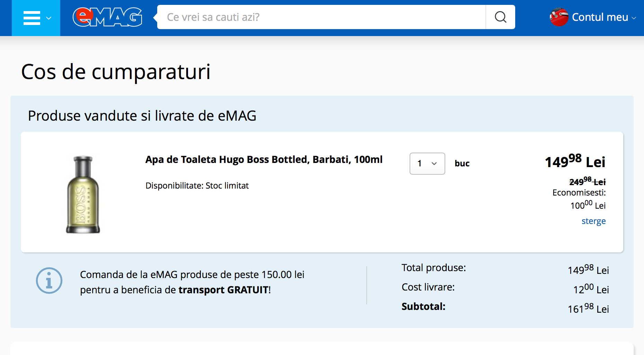Click the 149.98 Lei total produse value
Image resolution: width=644 pixels, height=355 pixels.
click(x=588, y=269)
